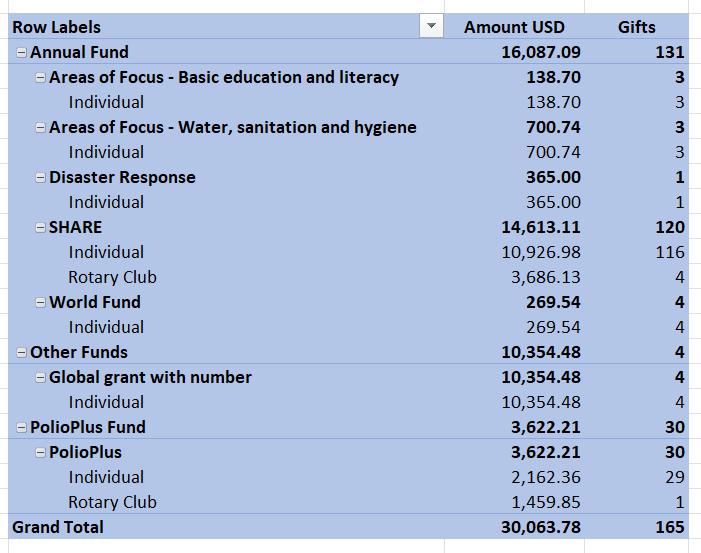Collapse the PolioPlus Fund group
The height and width of the screenshot is (553, 701).
pyautogui.click(x=21, y=427)
